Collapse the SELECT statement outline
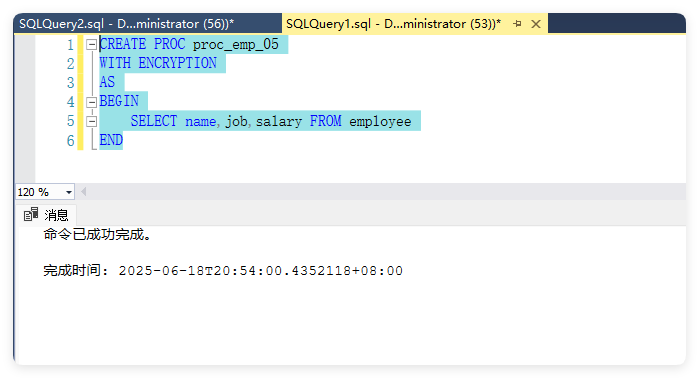This screenshot has height=378, width=699. [91, 121]
